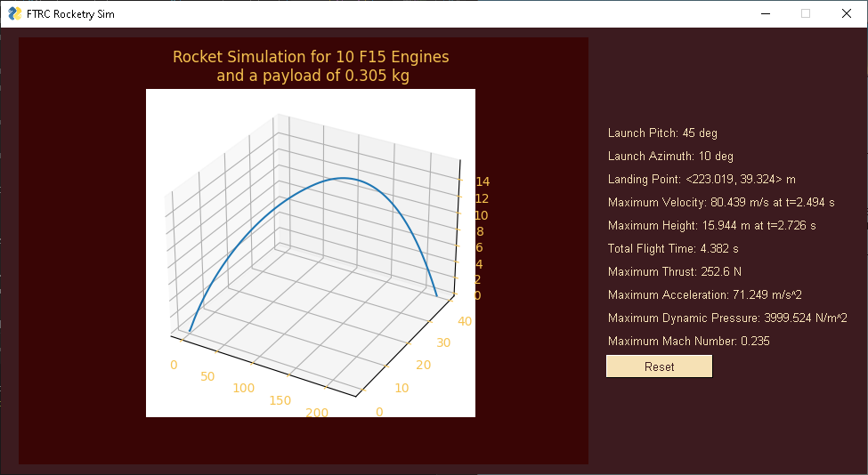The height and width of the screenshot is (475, 868).
Task: Click the Maximum Acceleration readout
Action: [x=705, y=295]
